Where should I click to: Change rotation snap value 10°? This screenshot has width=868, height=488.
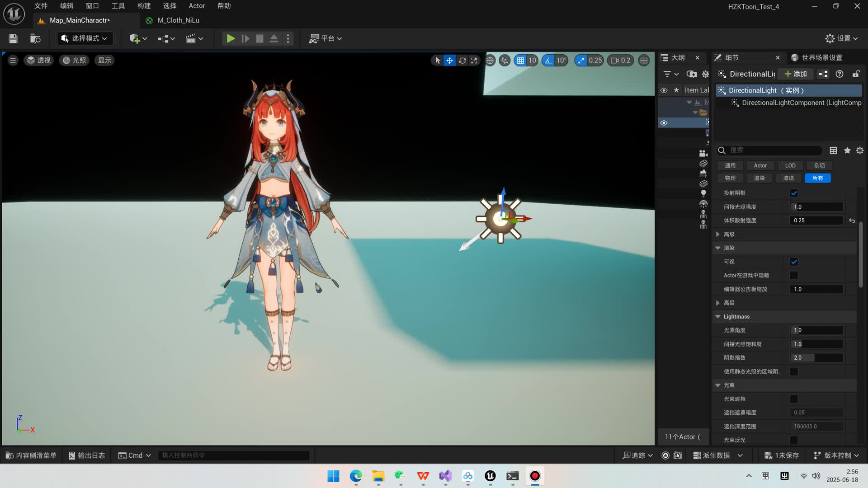[561, 61]
